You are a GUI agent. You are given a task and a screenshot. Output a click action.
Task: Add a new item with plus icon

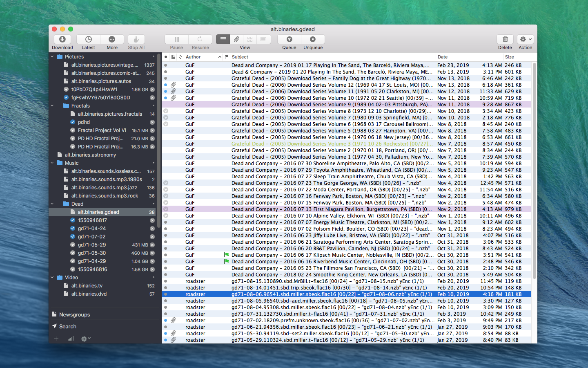[x=56, y=339]
